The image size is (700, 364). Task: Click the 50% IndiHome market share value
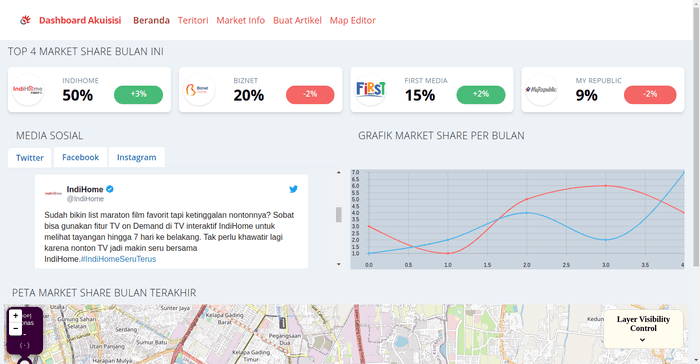coord(78,95)
